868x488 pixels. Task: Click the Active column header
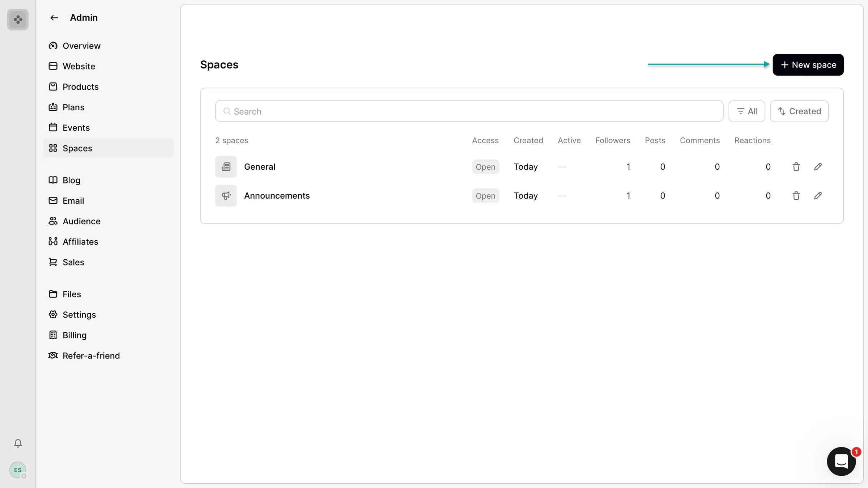click(569, 140)
